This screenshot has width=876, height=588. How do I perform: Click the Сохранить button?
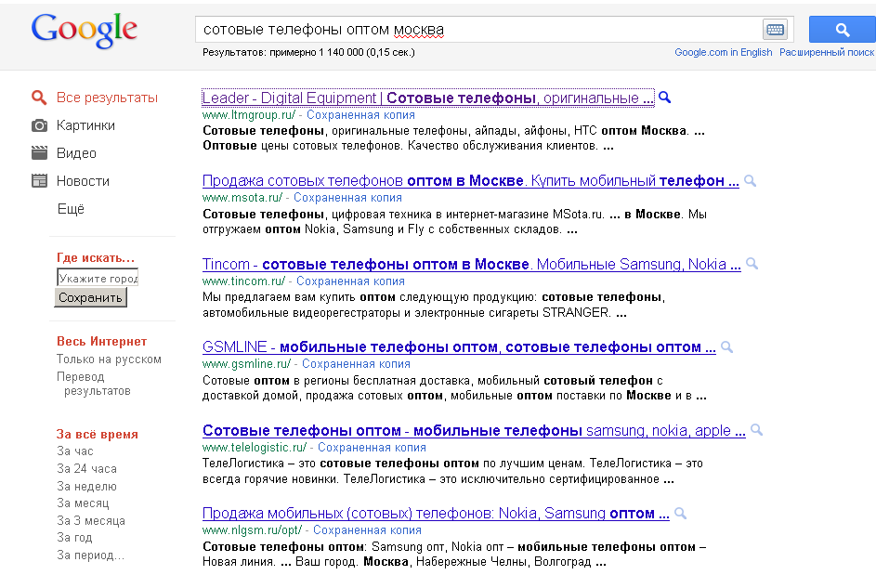(x=90, y=297)
